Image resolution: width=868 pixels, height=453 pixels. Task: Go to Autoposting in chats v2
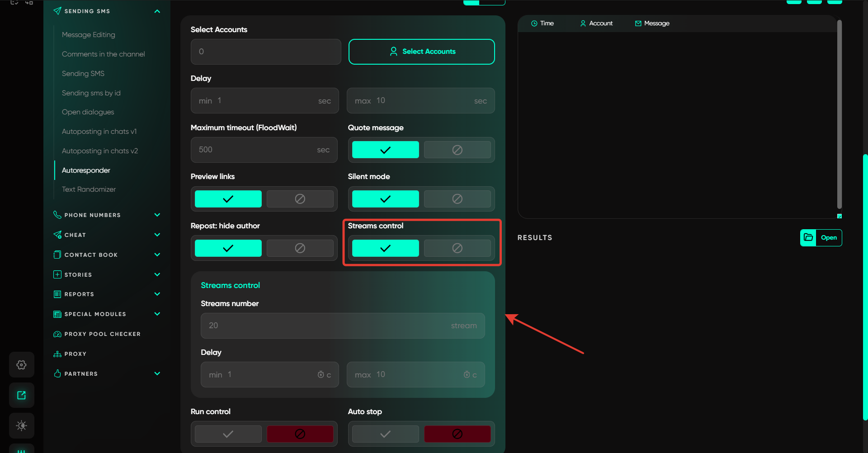(99, 151)
